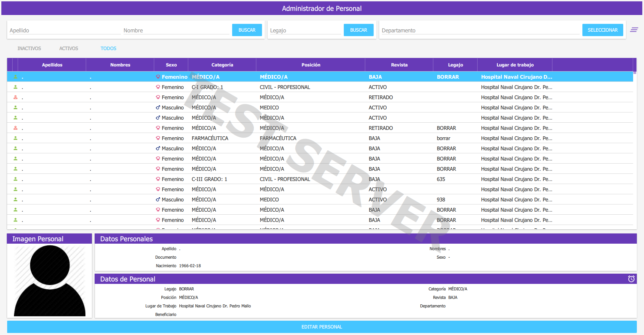Viewport: 644px width, 335px height.
Task: Click the alarm clock icon in Datos de Personal
Action: (631, 279)
